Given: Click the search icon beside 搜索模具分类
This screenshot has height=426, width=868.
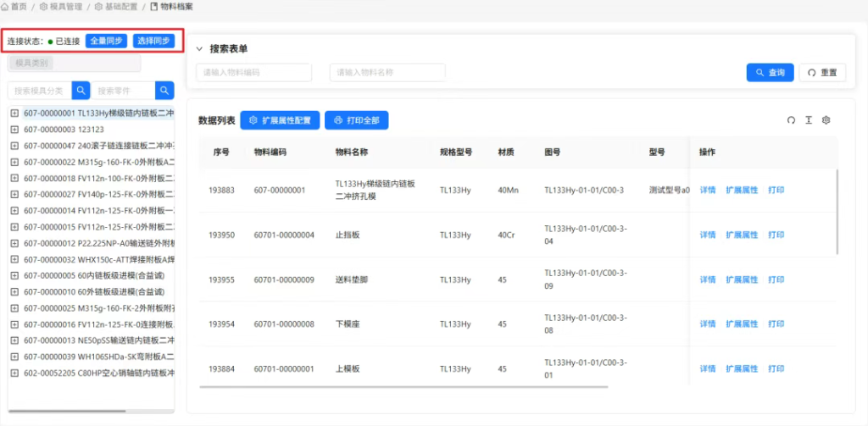Looking at the screenshot, I should pyautogui.click(x=81, y=91).
